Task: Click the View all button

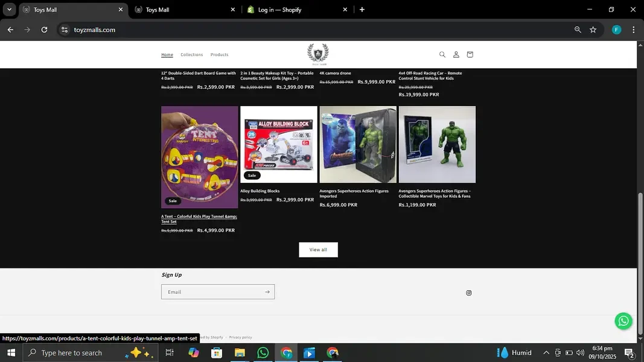Action: pyautogui.click(x=318, y=250)
